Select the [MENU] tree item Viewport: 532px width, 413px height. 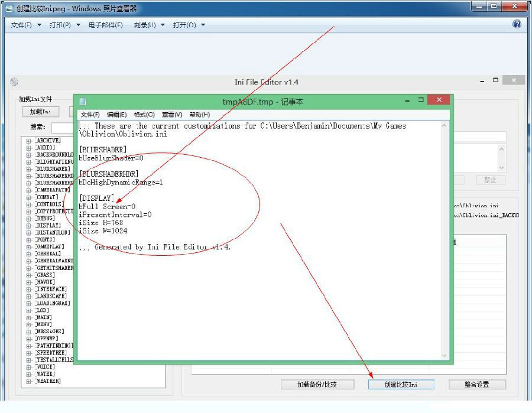pyautogui.click(x=44, y=324)
